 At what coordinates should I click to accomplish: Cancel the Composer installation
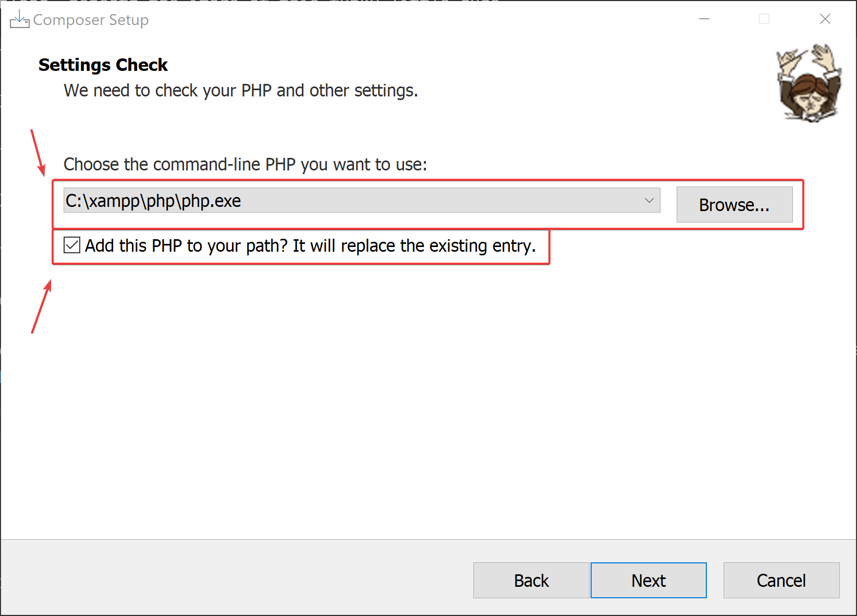(781, 580)
